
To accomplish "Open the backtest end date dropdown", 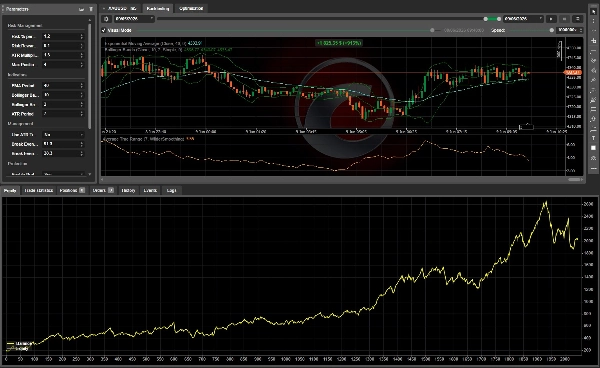I will [x=523, y=19].
